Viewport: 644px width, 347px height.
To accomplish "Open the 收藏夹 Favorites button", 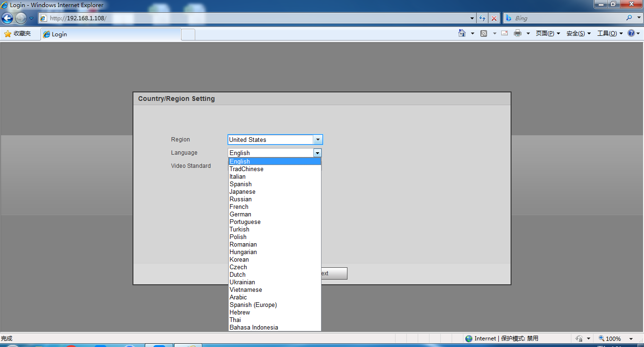I will tap(17, 34).
